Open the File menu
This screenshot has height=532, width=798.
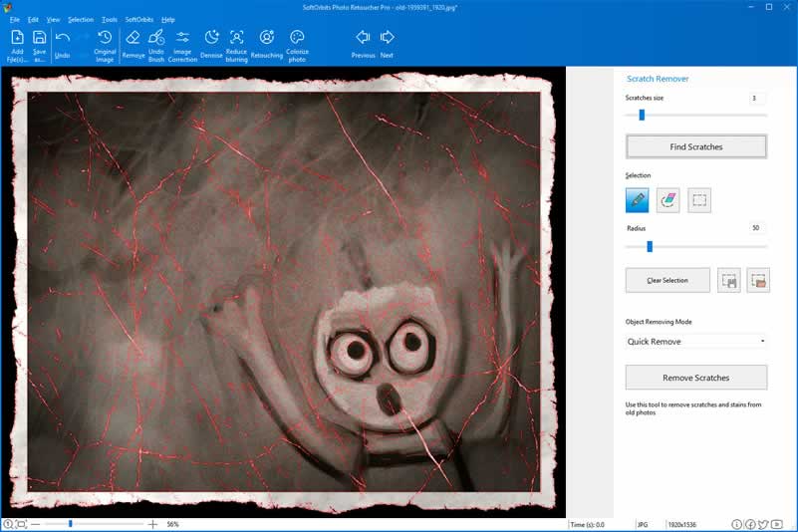[15, 19]
